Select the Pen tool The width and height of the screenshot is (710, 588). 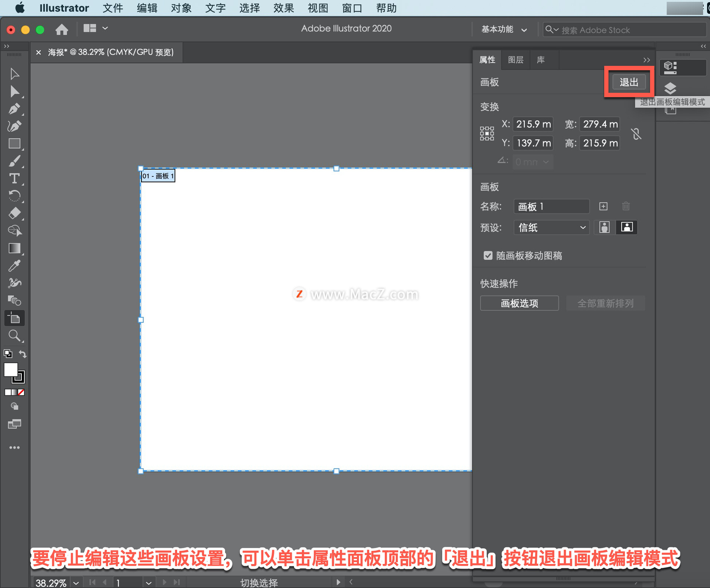[14, 109]
